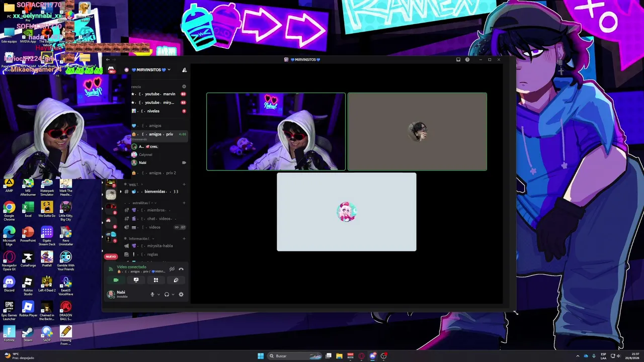Invite people to the server
The width and height of the screenshot is (644, 362).
184,70
